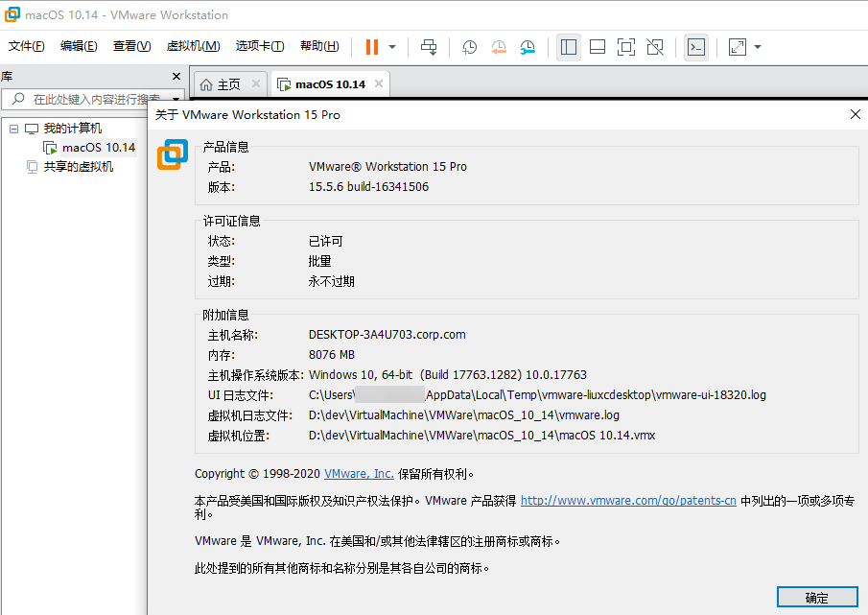Viewport: 868px width, 615px height.
Task: Open the stretch display dropdown arrow
Action: (x=758, y=47)
